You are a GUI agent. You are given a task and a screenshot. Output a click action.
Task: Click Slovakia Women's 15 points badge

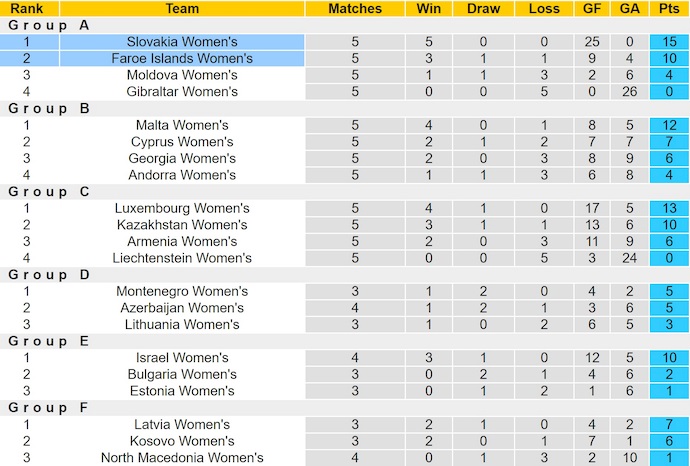(x=665, y=42)
